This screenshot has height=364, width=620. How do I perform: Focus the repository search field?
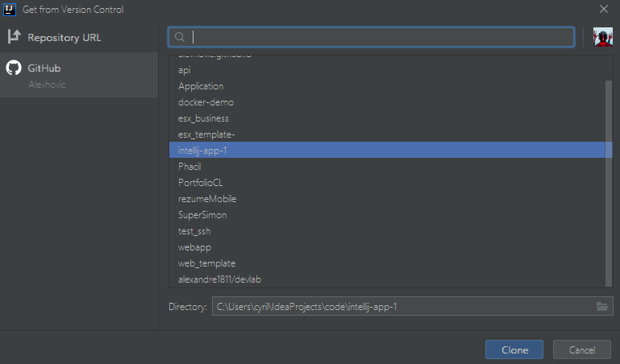[372, 37]
